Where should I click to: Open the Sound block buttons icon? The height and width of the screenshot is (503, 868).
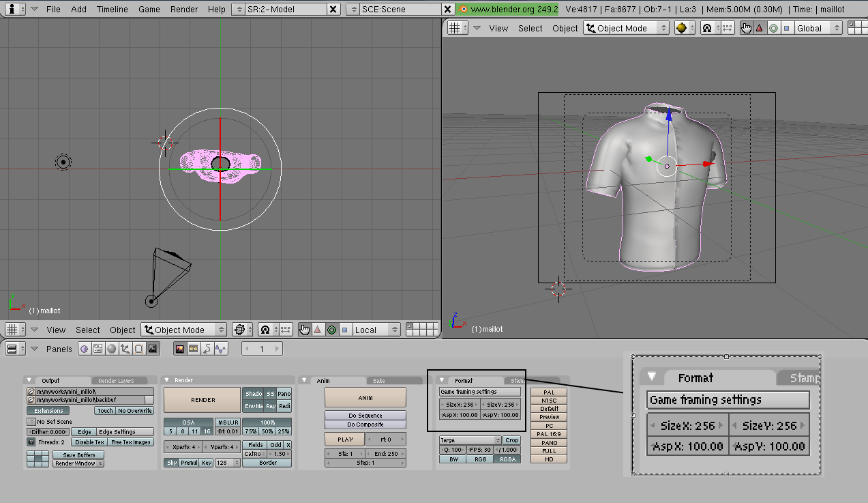point(221,349)
